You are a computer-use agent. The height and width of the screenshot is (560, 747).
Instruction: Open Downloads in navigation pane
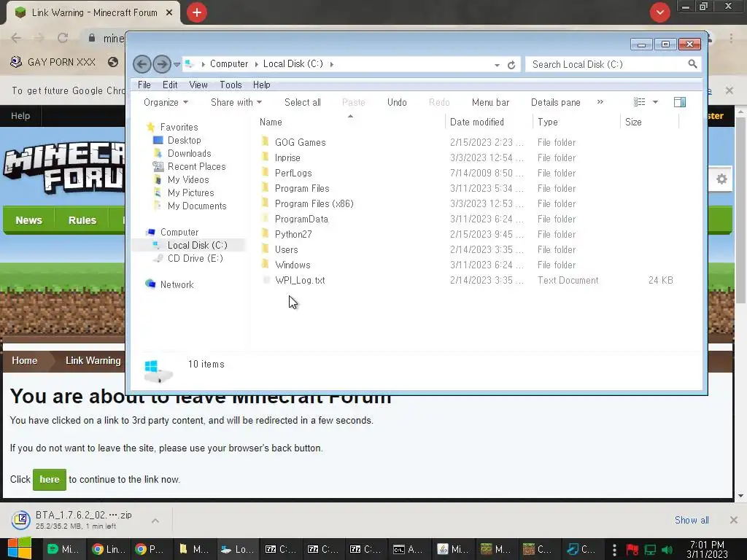(x=189, y=153)
